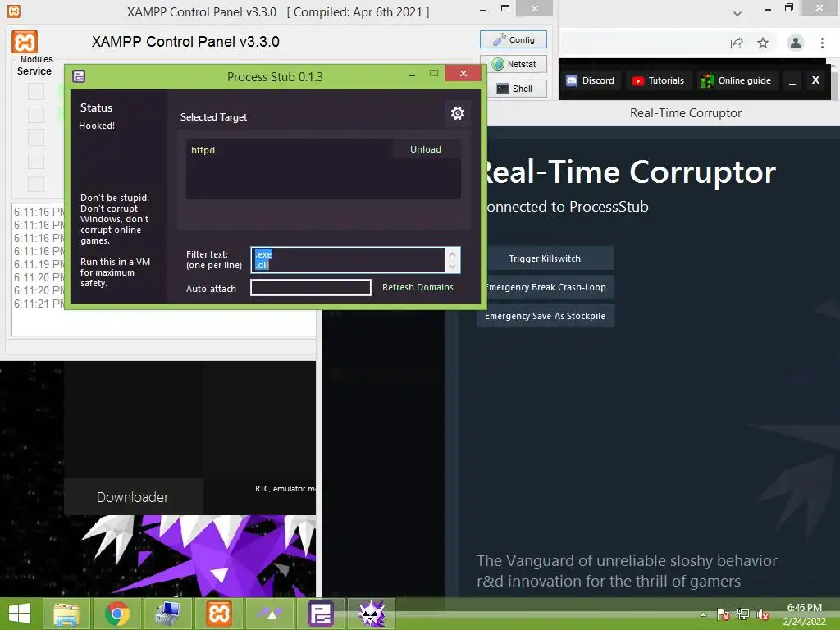Open the computer icon on the taskbar

(168, 614)
